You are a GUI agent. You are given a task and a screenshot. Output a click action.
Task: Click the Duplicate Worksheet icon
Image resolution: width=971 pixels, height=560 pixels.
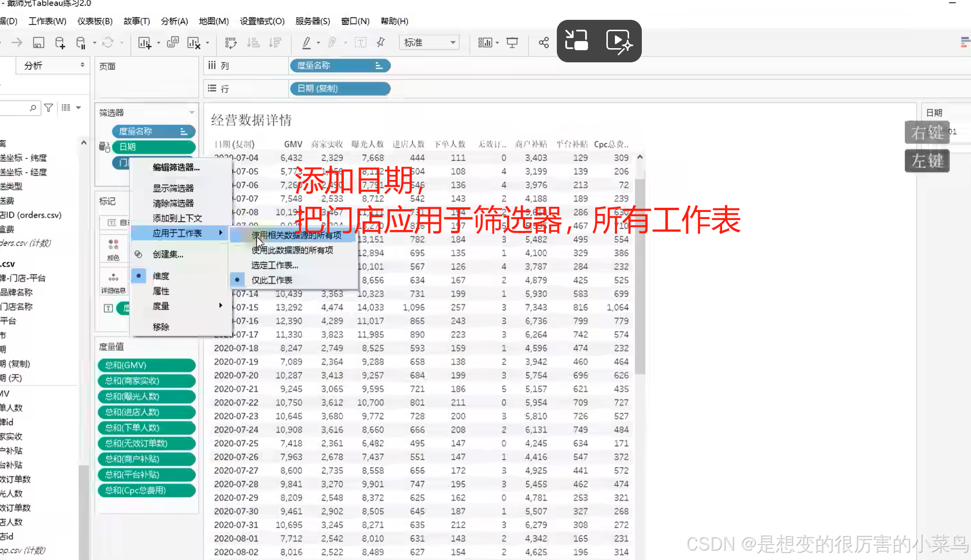[173, 42]
